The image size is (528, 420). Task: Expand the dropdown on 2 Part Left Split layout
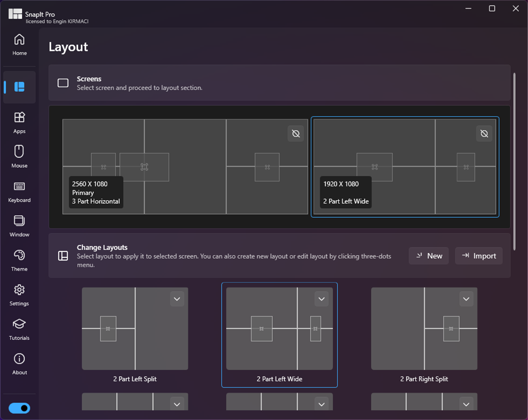point(177,299)
